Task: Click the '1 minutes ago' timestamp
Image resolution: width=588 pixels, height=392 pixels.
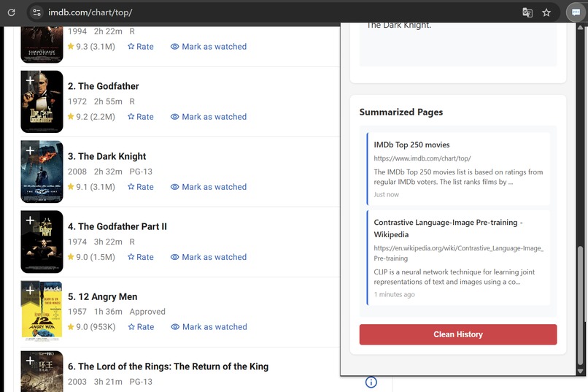Action: 394,294
